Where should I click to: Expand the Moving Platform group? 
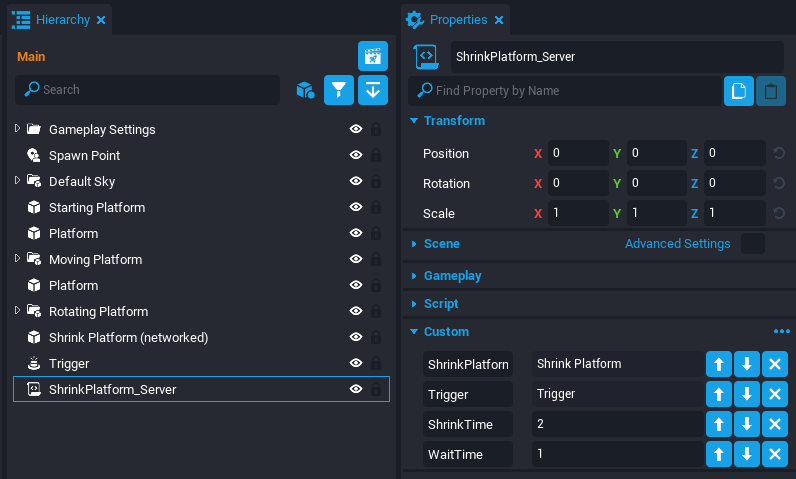18,259
